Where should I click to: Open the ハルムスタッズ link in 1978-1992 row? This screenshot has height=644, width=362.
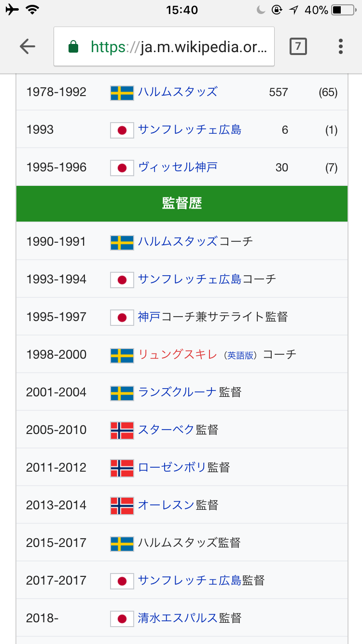[x=178, y=92]
